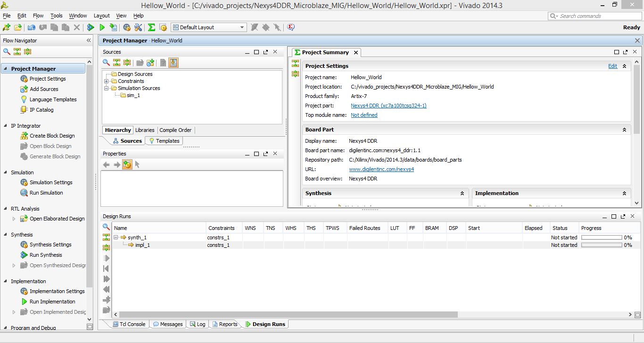This screenshot has width=644, height=343.
Task: Click the Generate Bitstream toolbar icon
Action: (113, 27)
